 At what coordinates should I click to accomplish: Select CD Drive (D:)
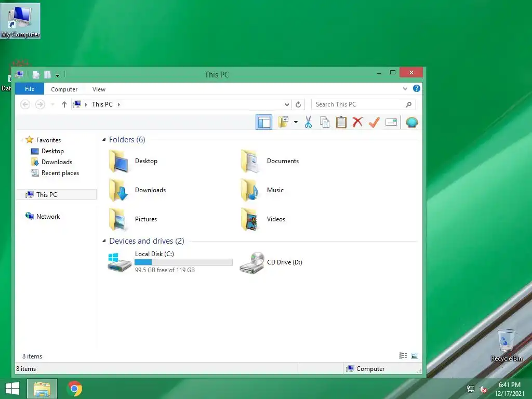pyautogui.click(x=271, y=262)
